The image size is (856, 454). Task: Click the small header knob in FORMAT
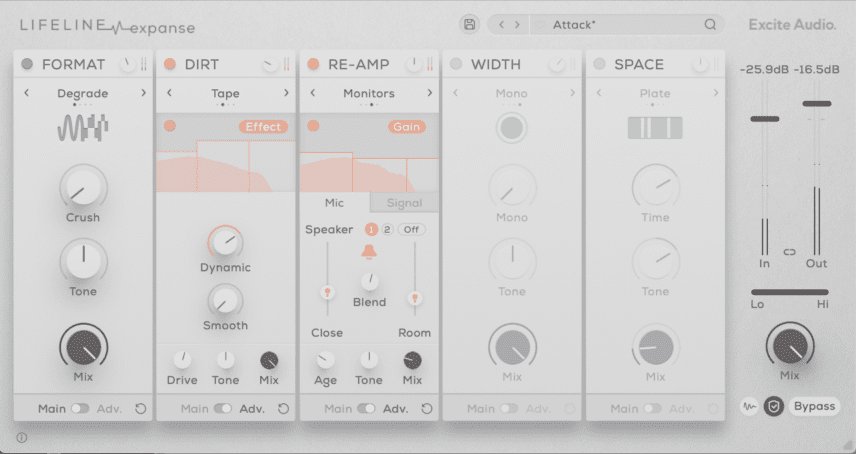pyautogui.click(x=127, y=64)
